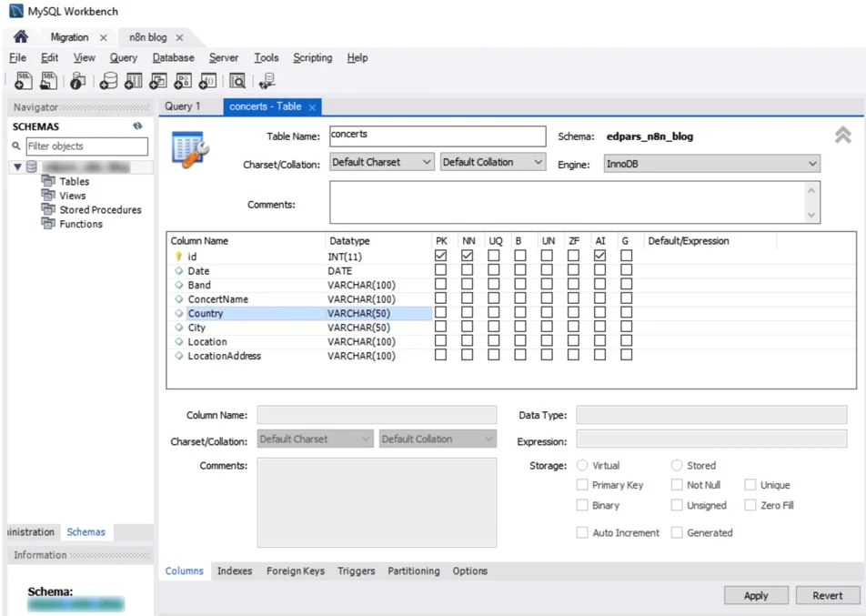
Task: Select the Tables tree item
Action: coord(74,181)
